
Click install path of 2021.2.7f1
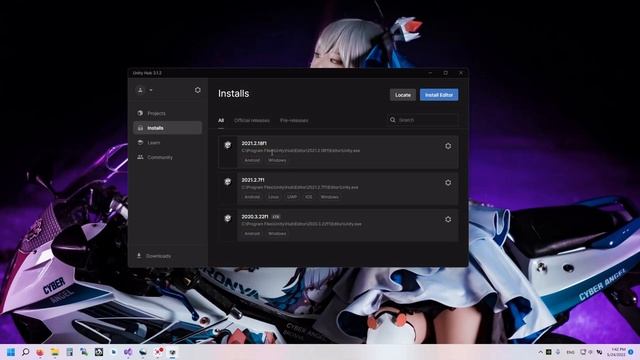(x=300, y=187)
